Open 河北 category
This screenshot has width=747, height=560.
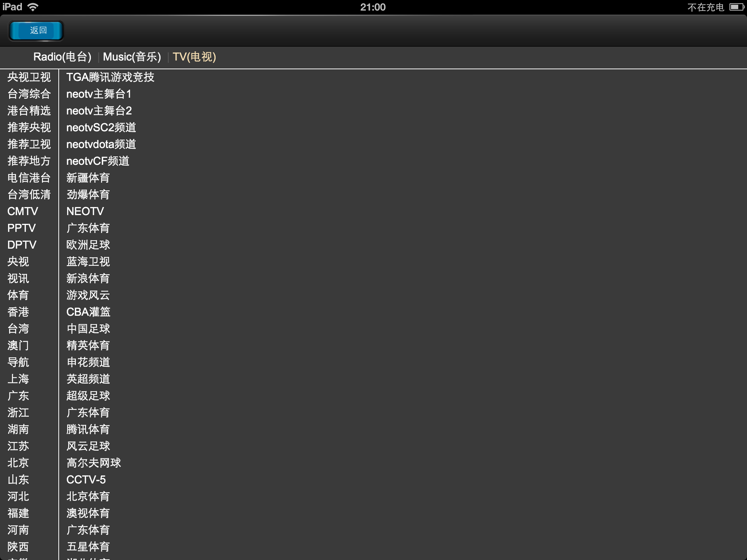click(x=18, y=497)
